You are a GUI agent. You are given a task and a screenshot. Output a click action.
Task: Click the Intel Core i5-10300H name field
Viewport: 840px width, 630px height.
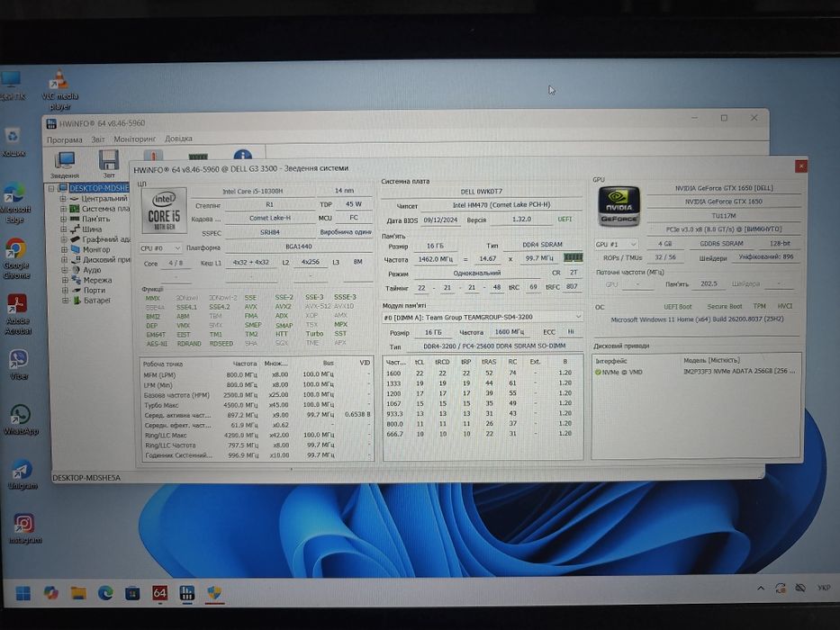coord(252,191)
